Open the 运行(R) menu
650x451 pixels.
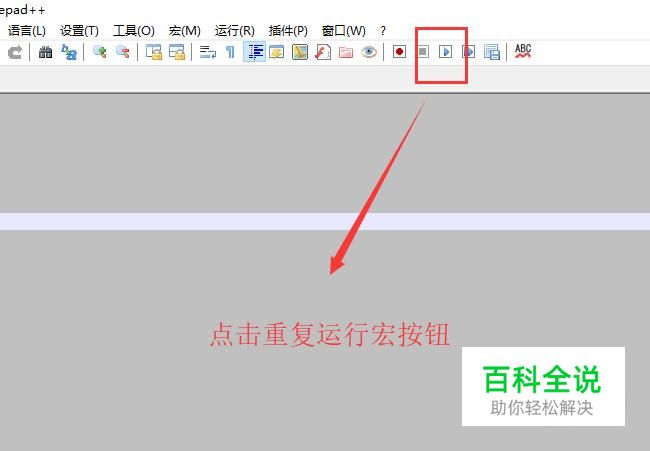point(235,31)
